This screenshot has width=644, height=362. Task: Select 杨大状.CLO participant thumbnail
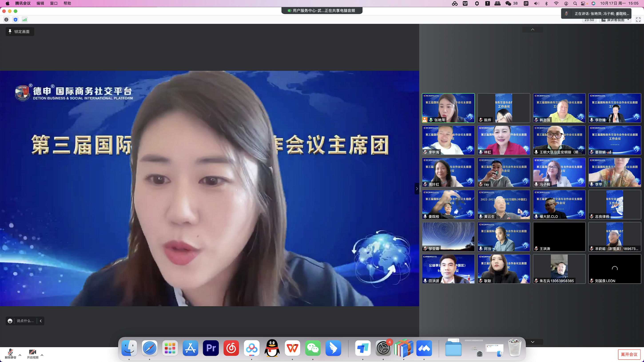pyautogui.click(x=559, y=205)
